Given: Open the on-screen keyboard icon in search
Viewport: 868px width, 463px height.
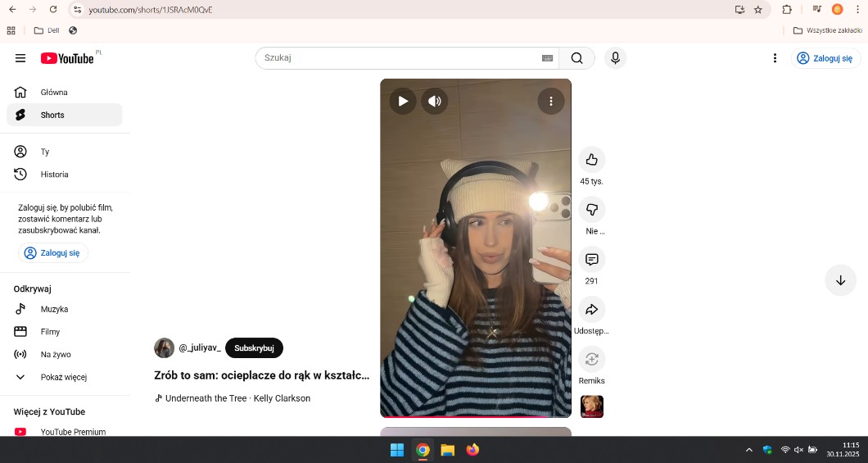Looking at the screenshot, I should pyautogui.click(x=547, y=58).
